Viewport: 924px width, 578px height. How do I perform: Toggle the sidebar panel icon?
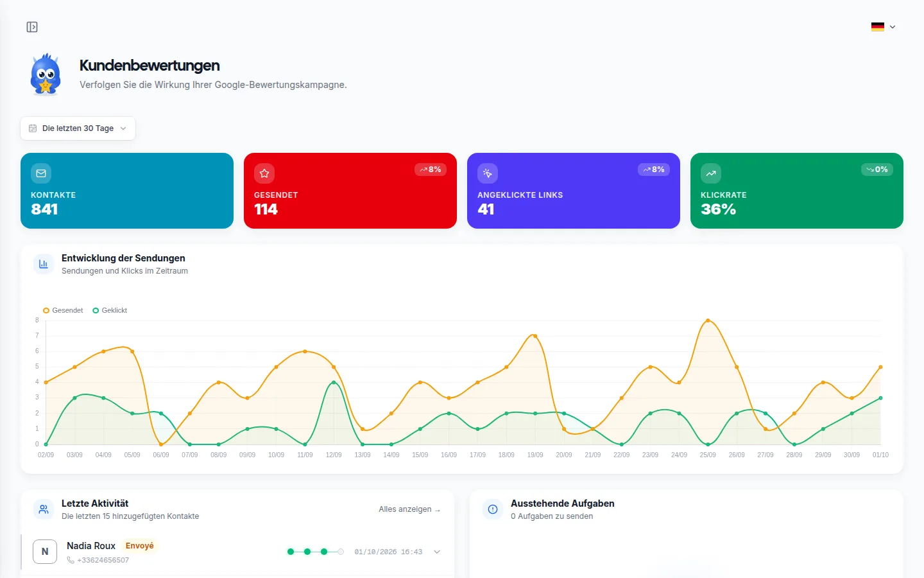click(x=32, y=27)
